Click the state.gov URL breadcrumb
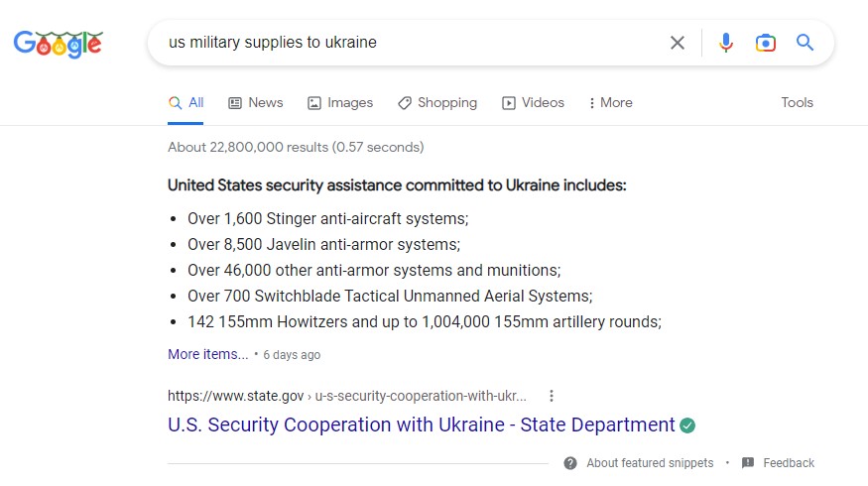Image resolution: width=868 pixels, height=486 pixels. pos(347,396)
